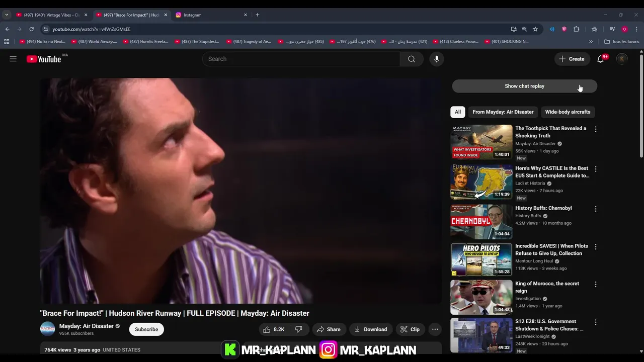Open the "King of Morocco, the secret reign" title
The height and width of the screenshot is (362, 644).
pyautogui.click(x=547, y=287)
